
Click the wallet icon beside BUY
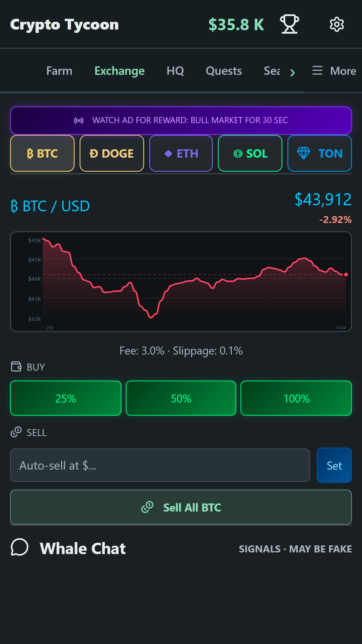tap(16, 367)
